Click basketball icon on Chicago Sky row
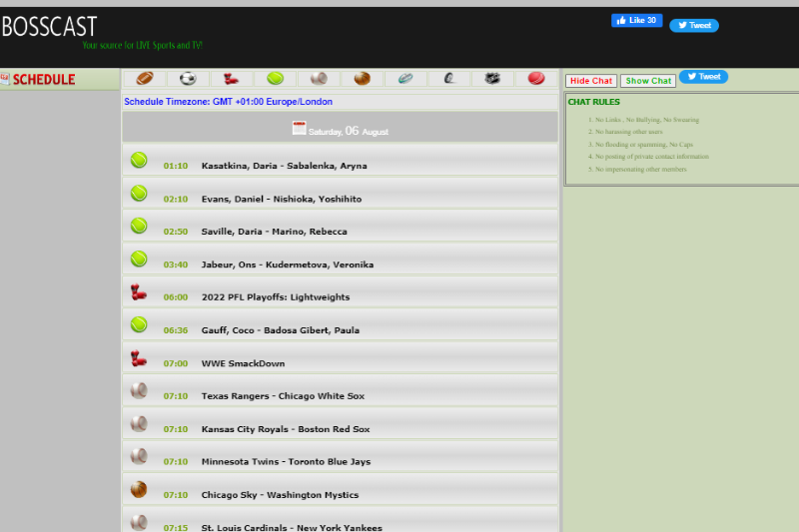The width and height of the screenshot is (799, 532). point(139,489)
